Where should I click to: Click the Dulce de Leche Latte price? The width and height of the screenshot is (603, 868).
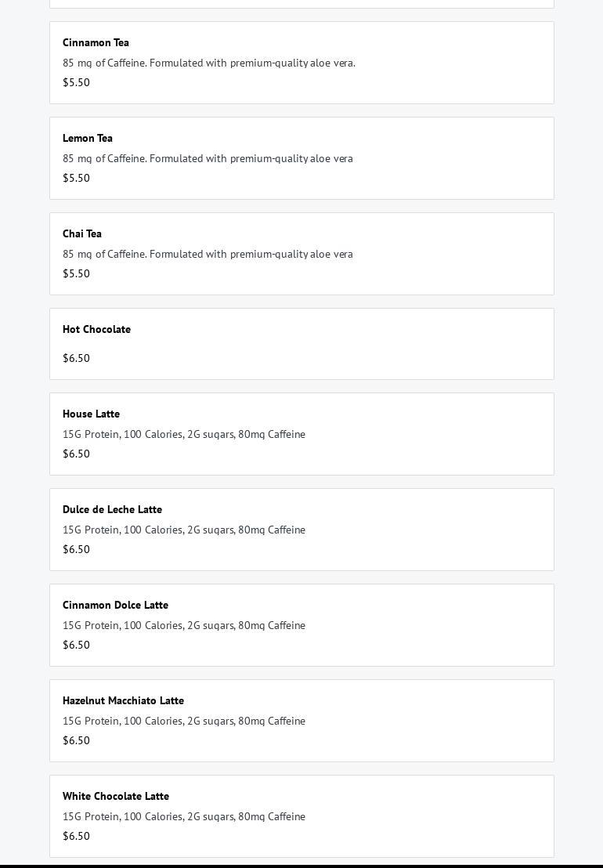coord(76,549)
